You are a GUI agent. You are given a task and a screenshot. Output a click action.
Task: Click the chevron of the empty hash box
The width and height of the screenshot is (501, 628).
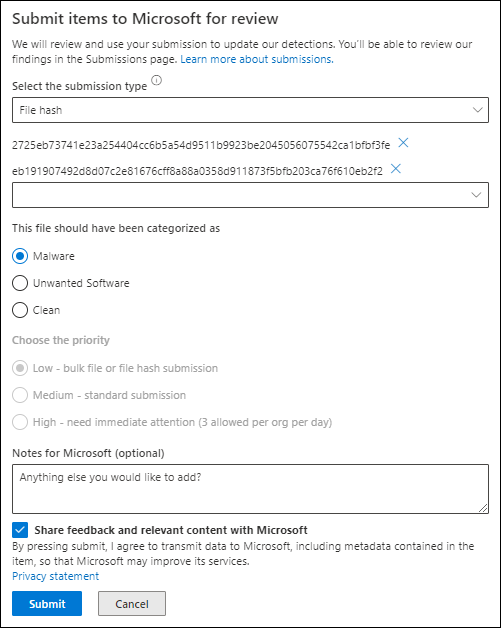coord(476,195)
